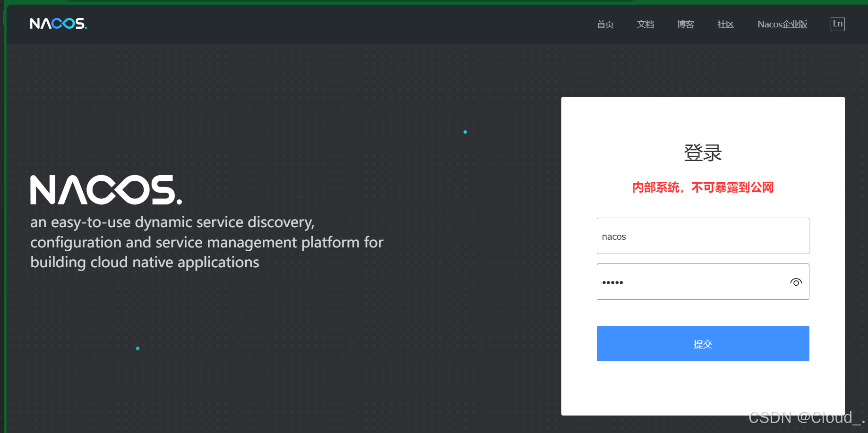The width and height of the screenshot is (868, 433).
Task: Select the red warning text 内部系统，不可暴露到公网
Action: click(x=703, y=187)
